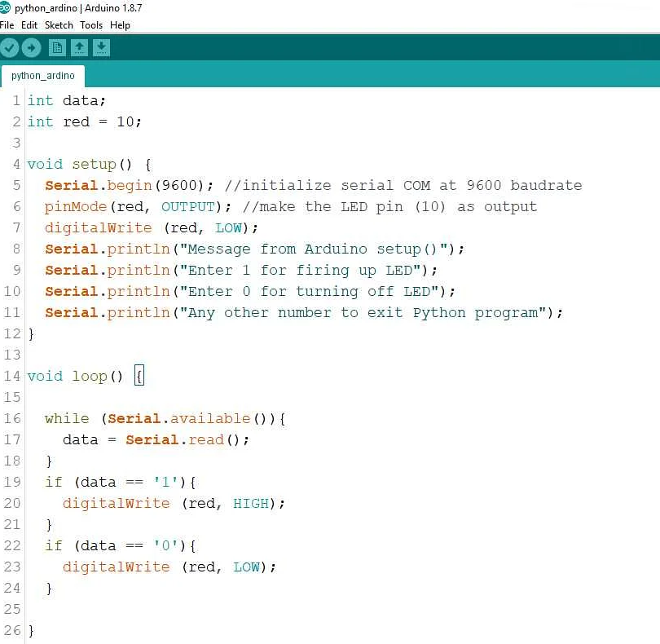Open a sketch with the Open icon
Viewport: 660px width, 644px height.
pos(79,47)
